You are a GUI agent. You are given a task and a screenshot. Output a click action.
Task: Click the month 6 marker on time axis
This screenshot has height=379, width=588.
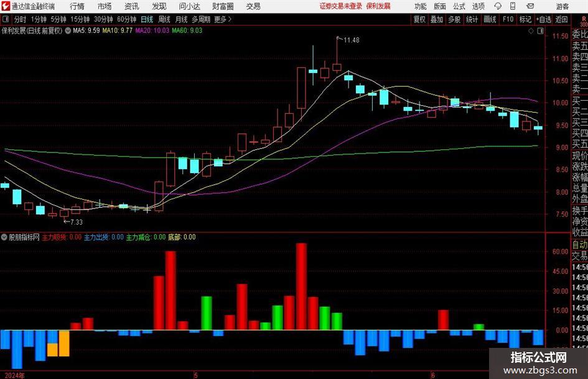432,375
